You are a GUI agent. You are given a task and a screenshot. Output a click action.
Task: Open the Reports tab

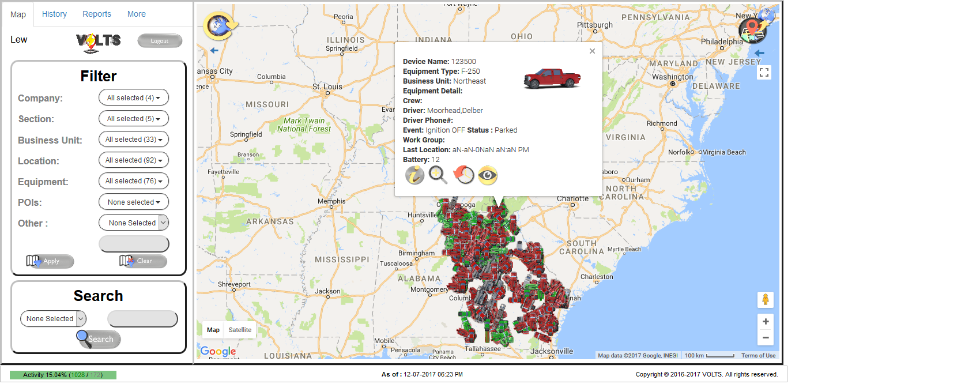point(97,14)
